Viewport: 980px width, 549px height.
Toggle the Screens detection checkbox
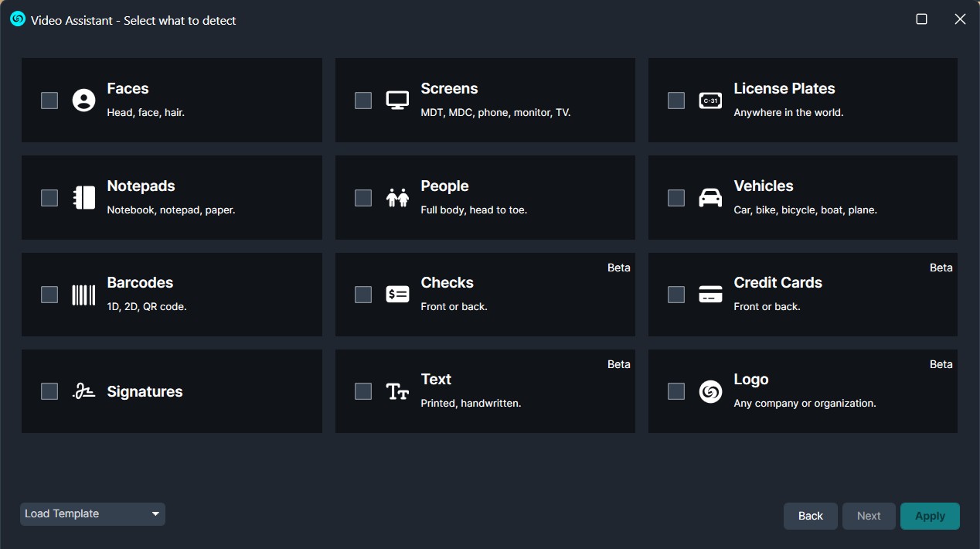[363, 101]
